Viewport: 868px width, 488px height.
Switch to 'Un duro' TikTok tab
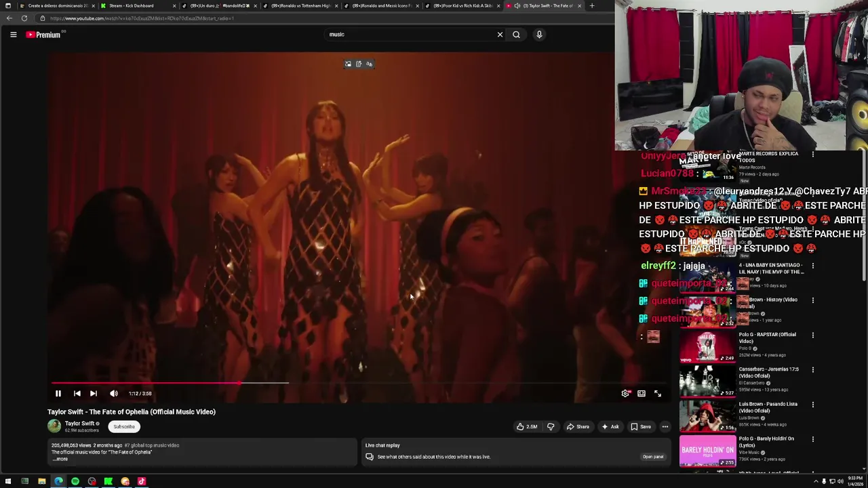click(218, 5)
